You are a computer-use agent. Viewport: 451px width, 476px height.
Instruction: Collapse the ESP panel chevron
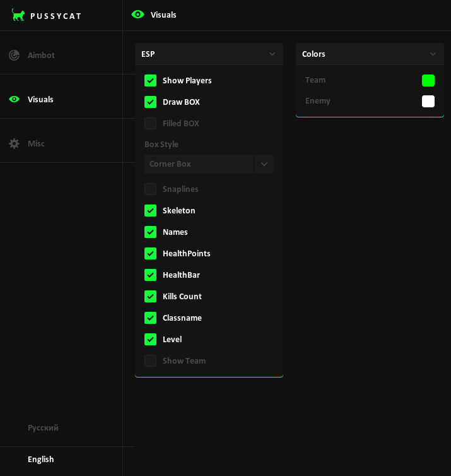tap(272, 54)
